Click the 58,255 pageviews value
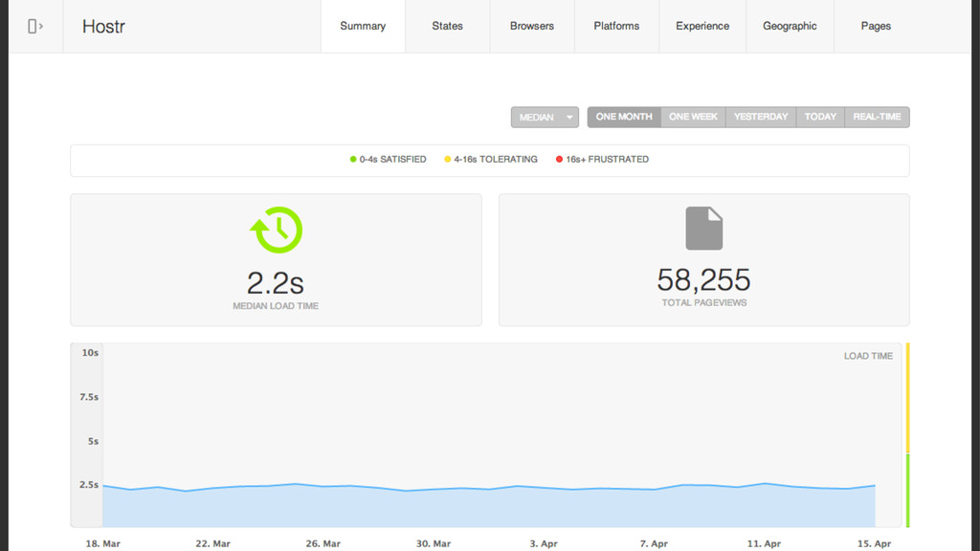Viewport: 980px width, 551px height. (703, 280)
